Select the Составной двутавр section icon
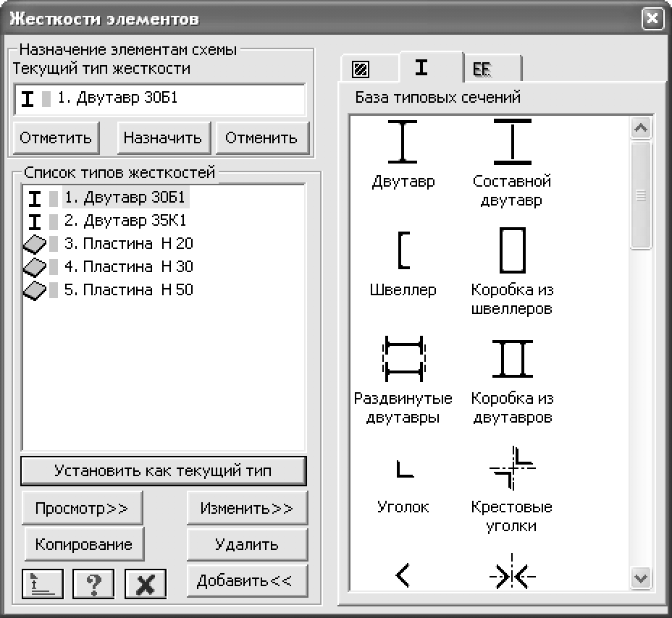This screenshot has width=672, height=618. (x=512, y=142)
